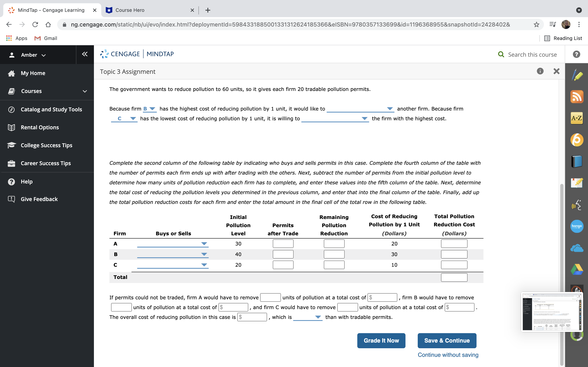Viewport: 588px width, 367px height.
Task: Open the bongo app icon
Action: 577,226
